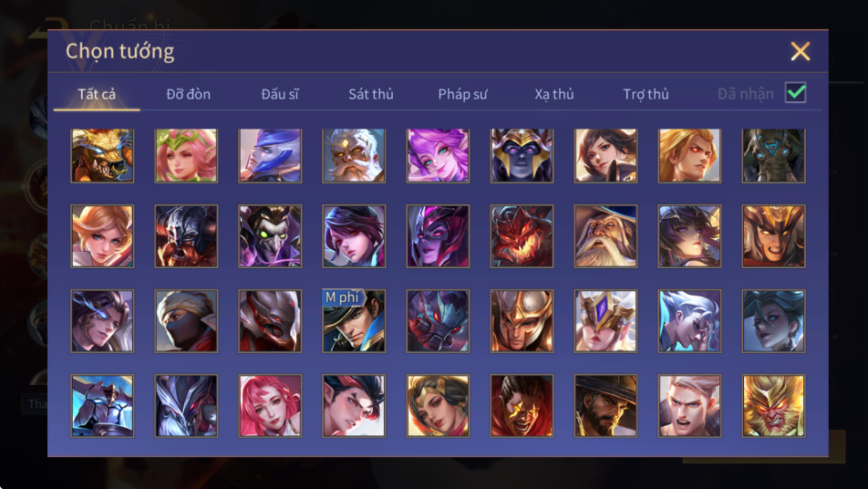Choose the cowboy with wide-brim hat portrait
The height and width of the screenshot is (489, 868).
pos(605,406)
